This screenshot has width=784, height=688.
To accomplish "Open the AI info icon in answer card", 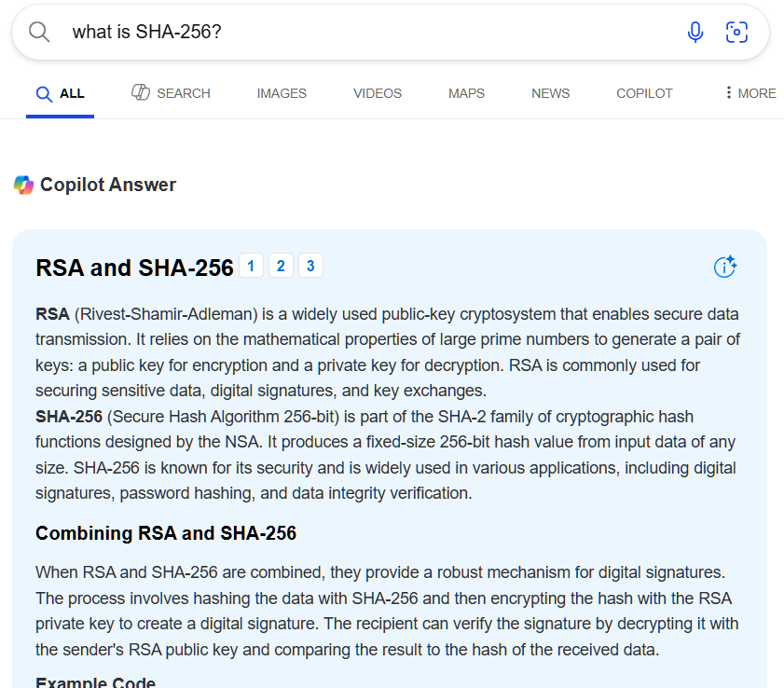I will (725, 267).
